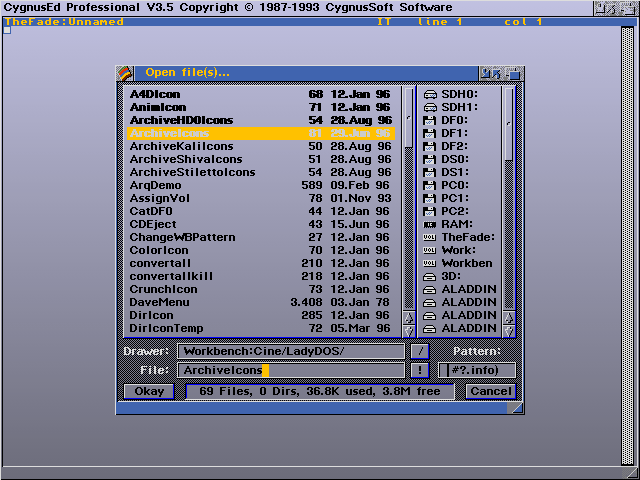Click into the Pattern field
This screenshot has width=640, height=480.
[x=477, y=370]
